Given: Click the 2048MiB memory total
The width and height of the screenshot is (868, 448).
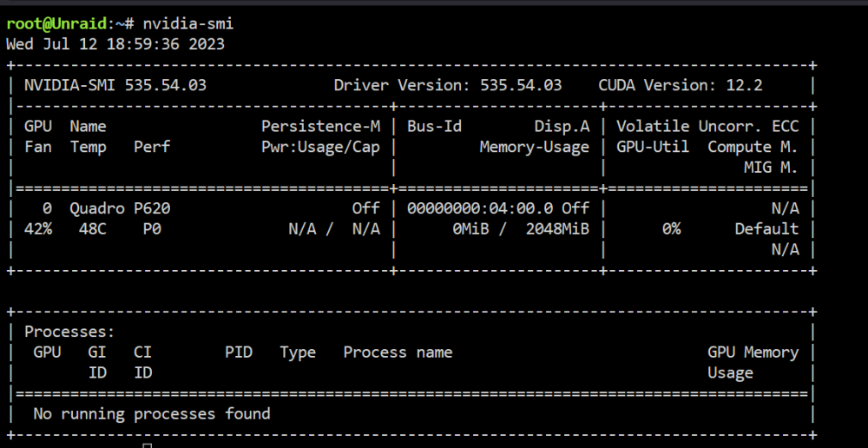Looking at the screenshot, I should (x=557, y=229).
